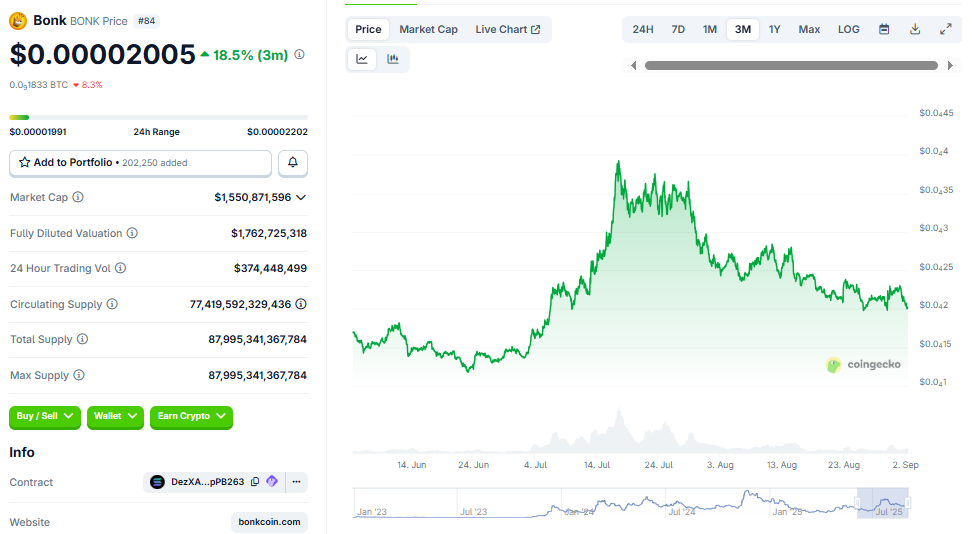Copy the contract address icon

point(255,482)
